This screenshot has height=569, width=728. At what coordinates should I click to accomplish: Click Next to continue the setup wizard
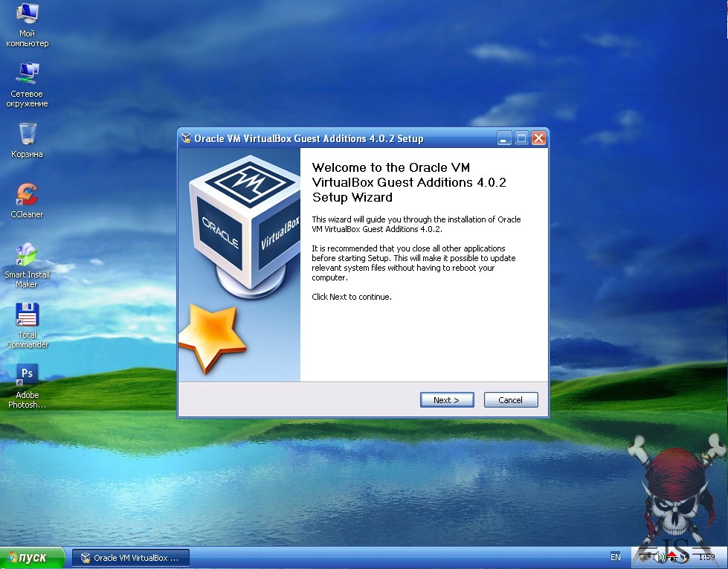tap(447, 400)
